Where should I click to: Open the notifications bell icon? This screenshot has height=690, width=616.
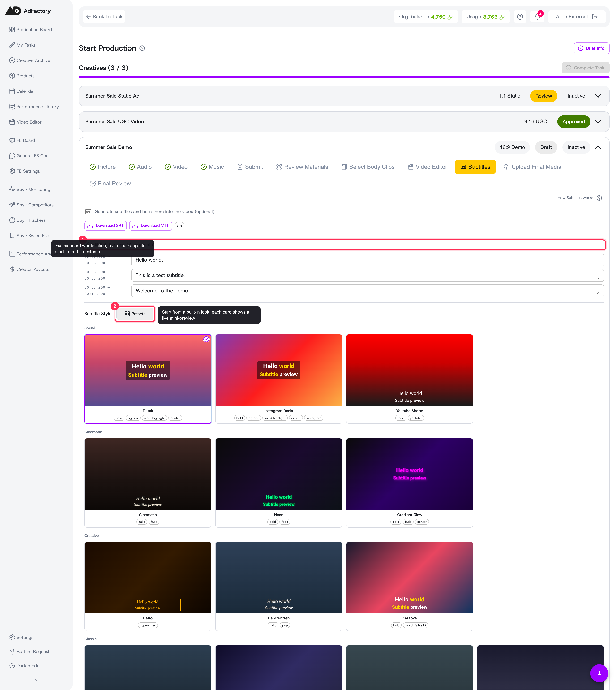click(x=537, y=17)
